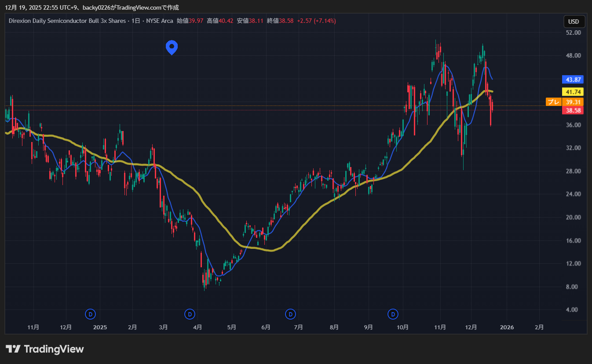Click the dividend D marker near 2025
Viewport: 592px width, 364px height.
click(90, 314)
